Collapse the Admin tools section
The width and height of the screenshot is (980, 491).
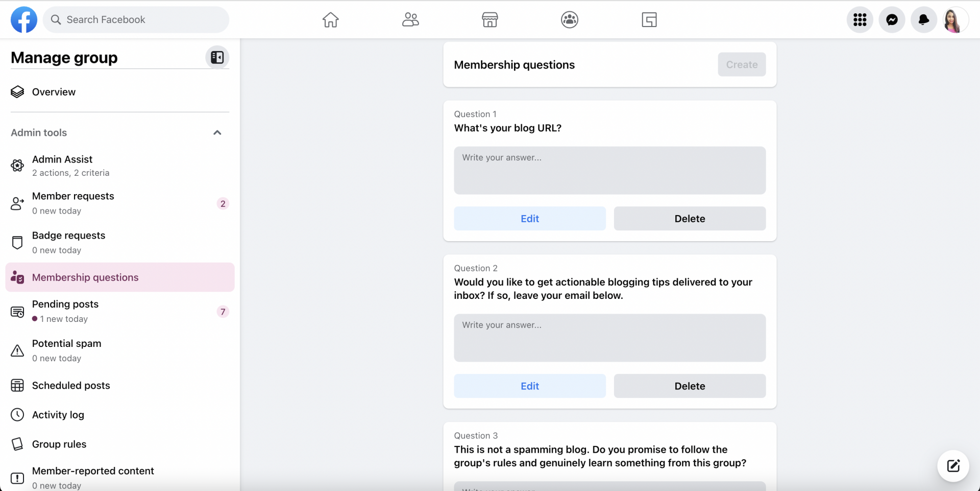pos(217,132)
